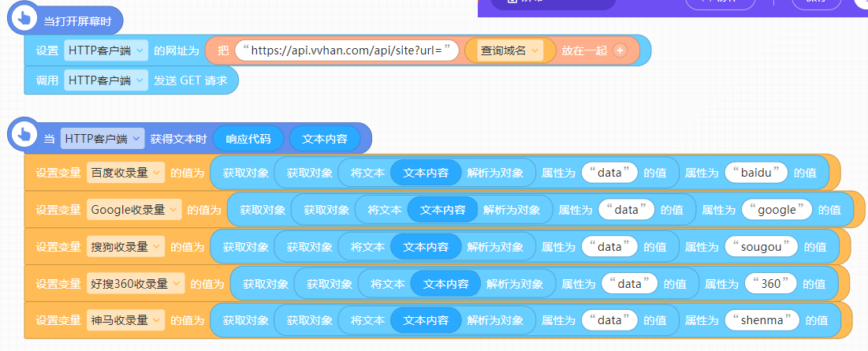Open the 好搜360收录量 variable dropdown
868x351 pixels.
click(x=136, y=283)
